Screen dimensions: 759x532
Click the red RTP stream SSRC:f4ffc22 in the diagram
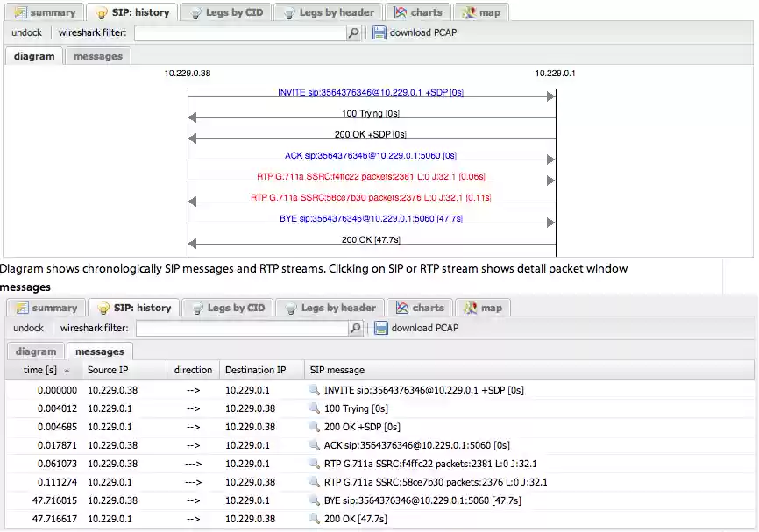371,177
